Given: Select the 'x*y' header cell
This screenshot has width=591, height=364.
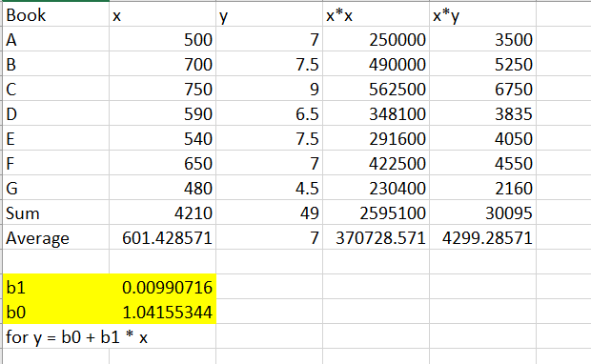Looking at the screenshot, I should (x=482, y=14).
